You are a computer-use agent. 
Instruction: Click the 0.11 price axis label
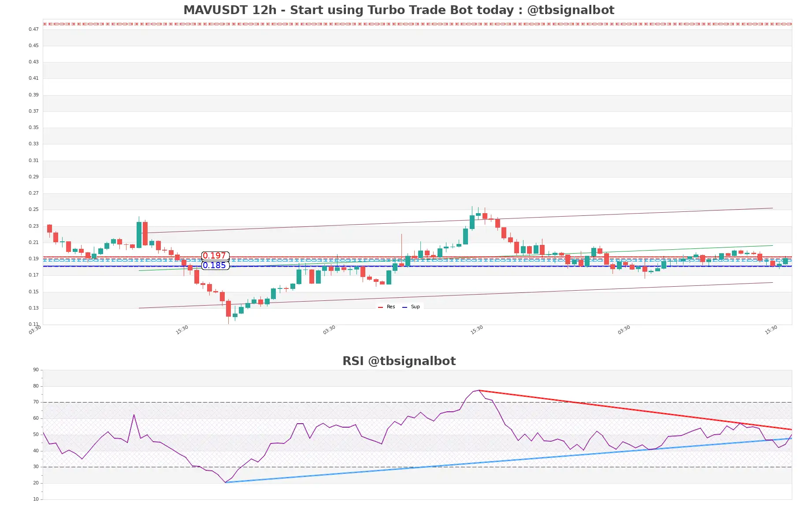pyautogui.click(x=33, y=325)
